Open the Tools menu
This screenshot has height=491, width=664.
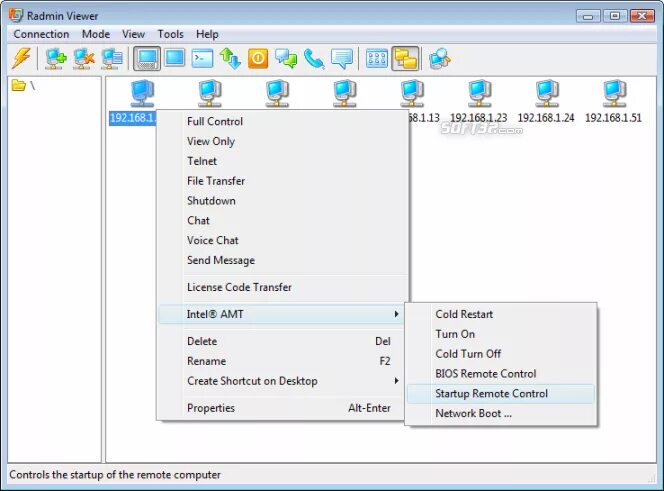(171, 34)
